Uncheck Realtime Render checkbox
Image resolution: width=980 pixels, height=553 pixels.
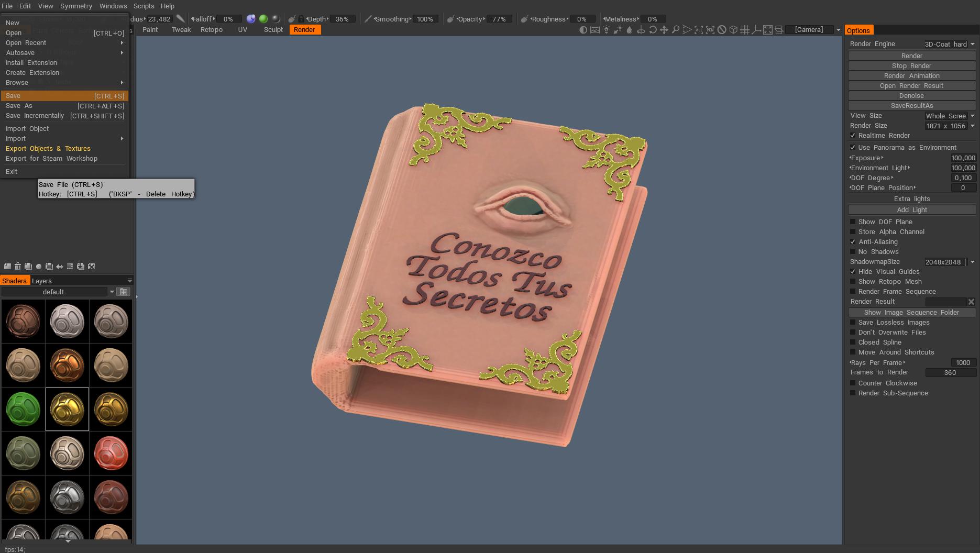[853, 136]
